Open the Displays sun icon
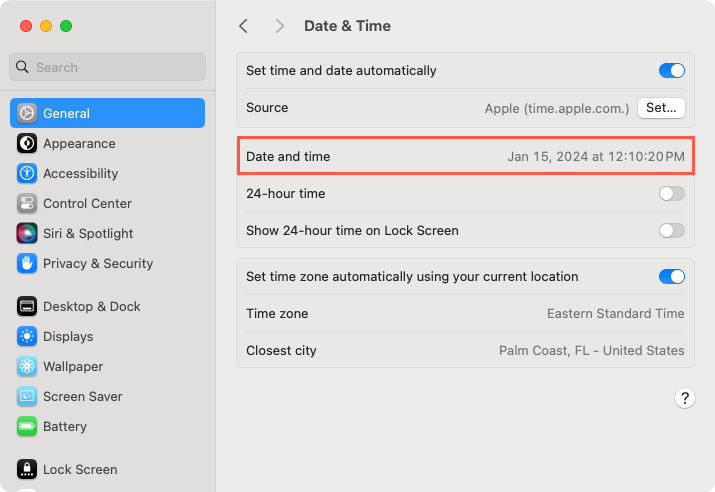This screenshot has height=492, width=715. coord(27,336)
